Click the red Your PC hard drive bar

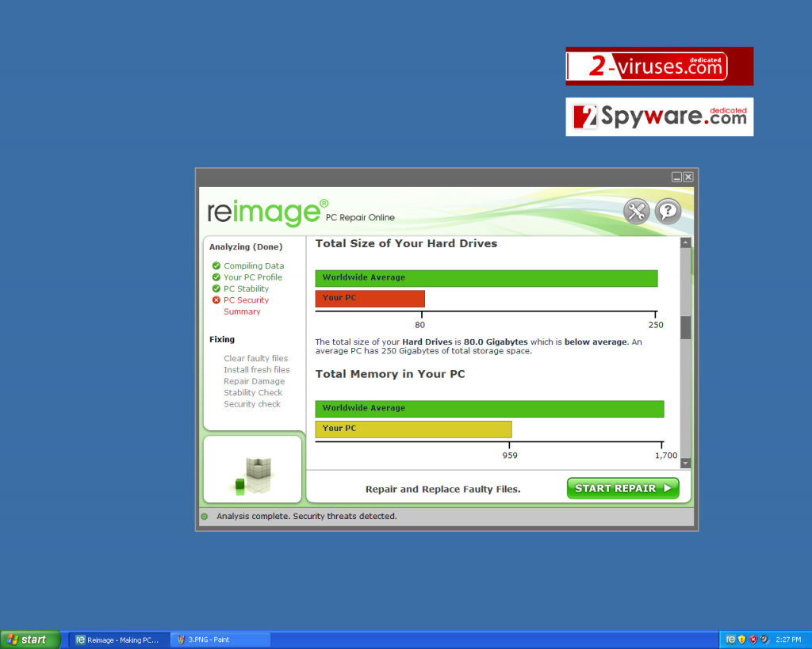tap(370, 299)
